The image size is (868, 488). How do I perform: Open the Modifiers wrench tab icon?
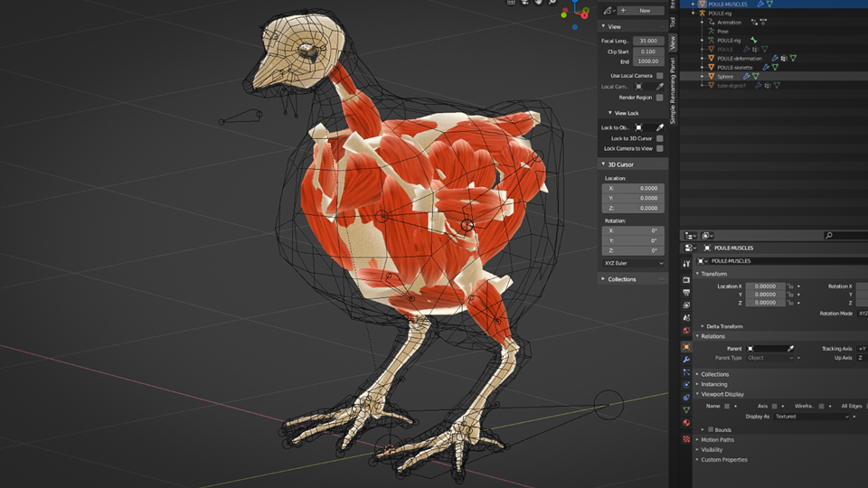[686, 360]
